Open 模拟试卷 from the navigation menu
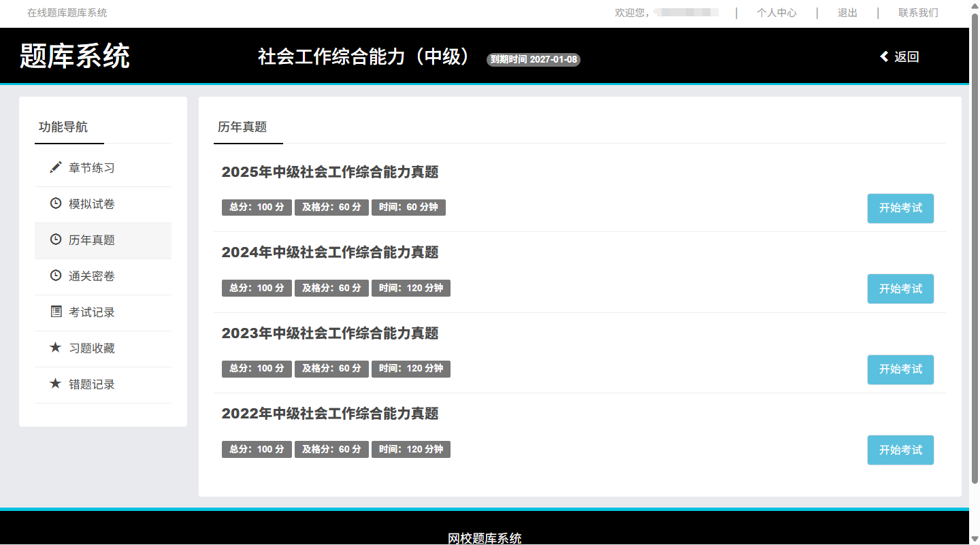This screenshot has height=545, width=980. point(92,204)
